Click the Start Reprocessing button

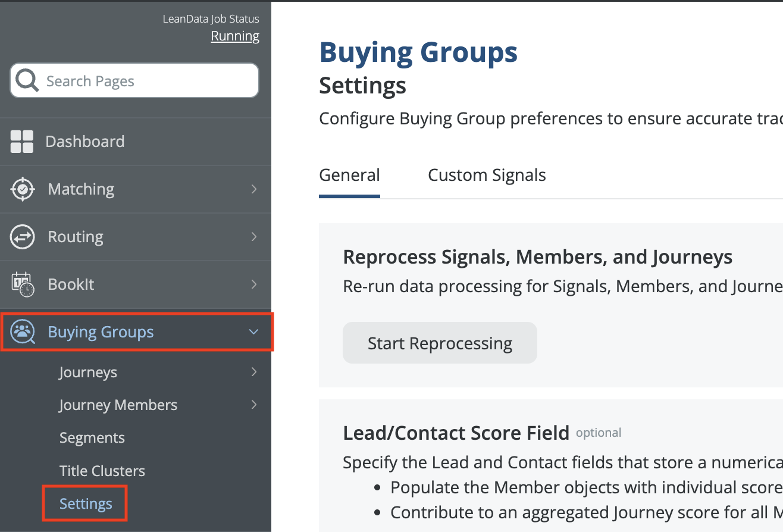[440, 343]
